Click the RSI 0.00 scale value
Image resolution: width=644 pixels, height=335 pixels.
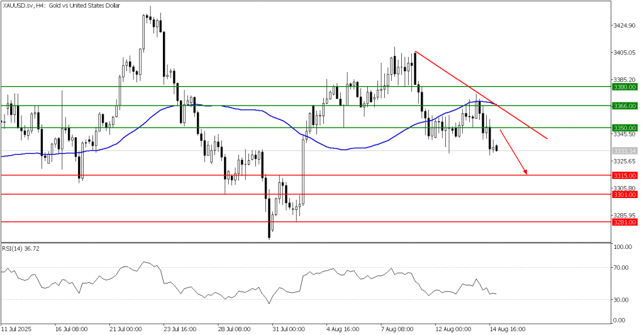coord(621,321)
